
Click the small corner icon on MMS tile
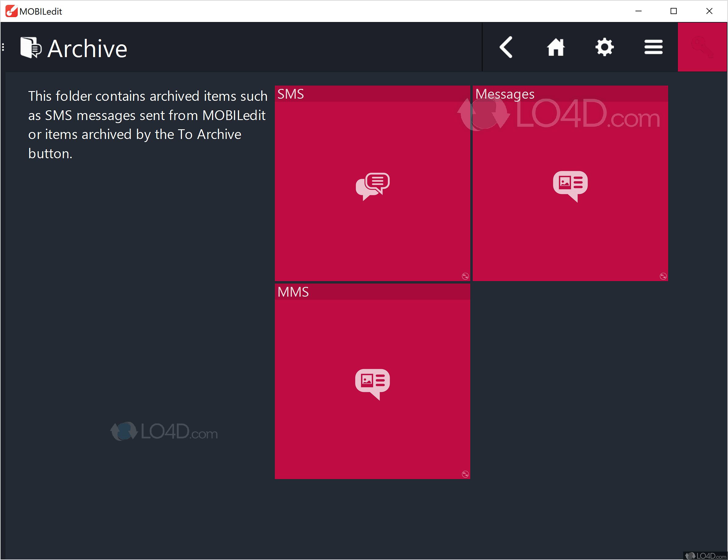[465, 474]
